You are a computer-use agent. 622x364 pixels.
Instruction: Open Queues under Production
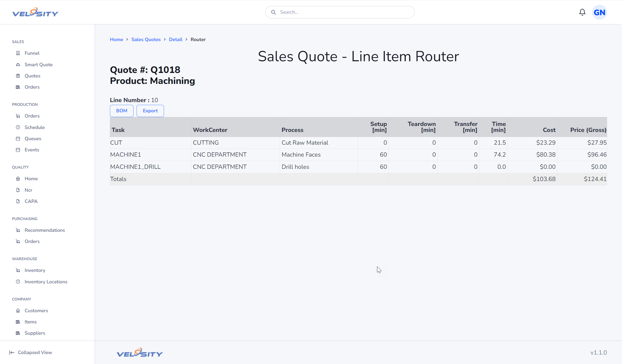tap(33, 138)
